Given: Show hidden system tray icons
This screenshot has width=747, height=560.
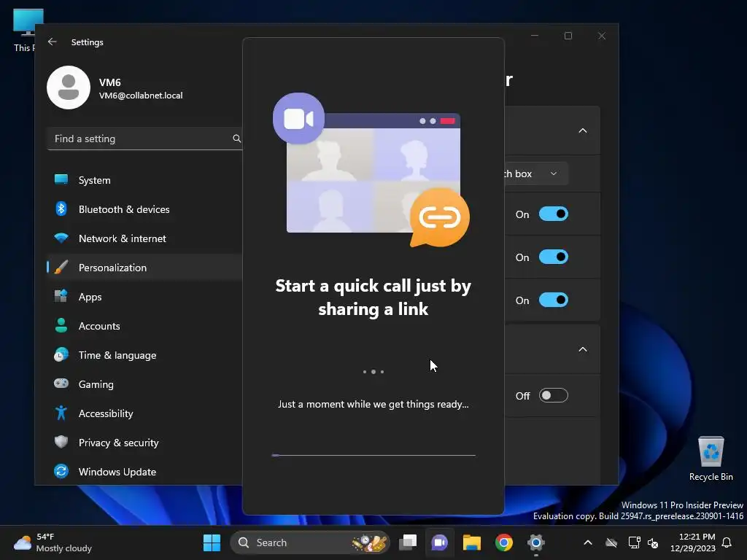Looking at the screenshot, I should pyautogui.click(x=588, y=542).
